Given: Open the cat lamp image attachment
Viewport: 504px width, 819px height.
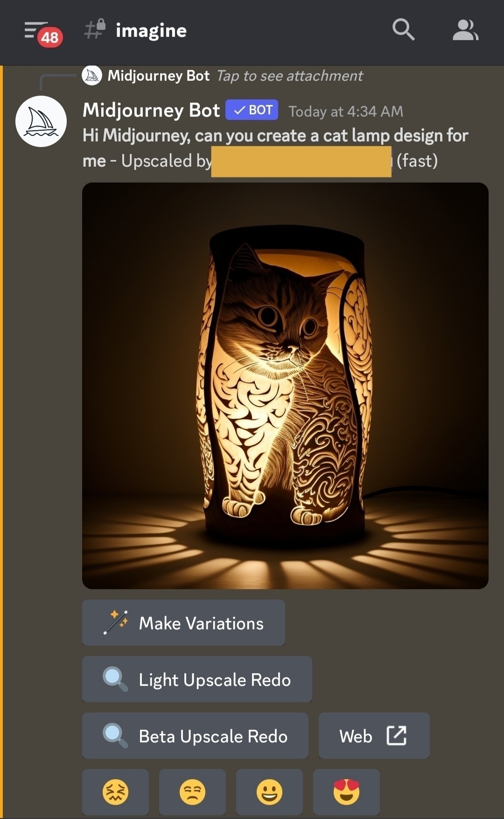Looking at the screenshot, I should (285, 386).
